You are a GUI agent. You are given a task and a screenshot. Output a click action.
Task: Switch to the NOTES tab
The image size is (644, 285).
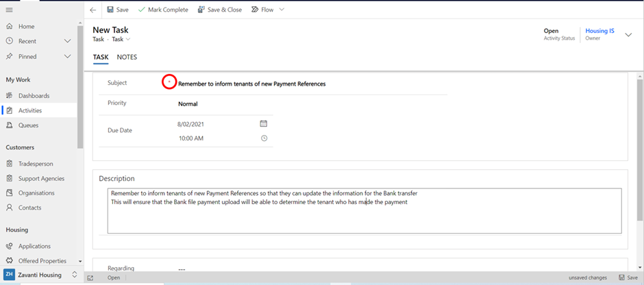127,57
